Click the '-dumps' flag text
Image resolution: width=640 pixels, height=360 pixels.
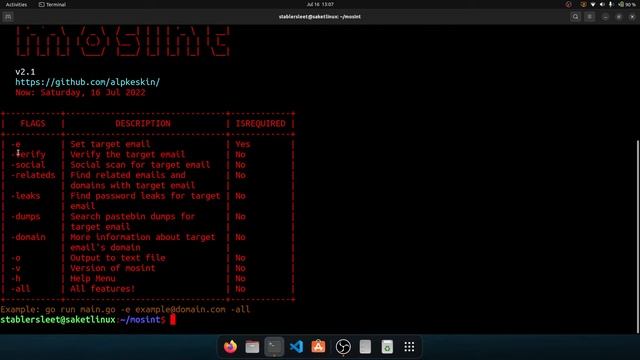pos(26,216)
